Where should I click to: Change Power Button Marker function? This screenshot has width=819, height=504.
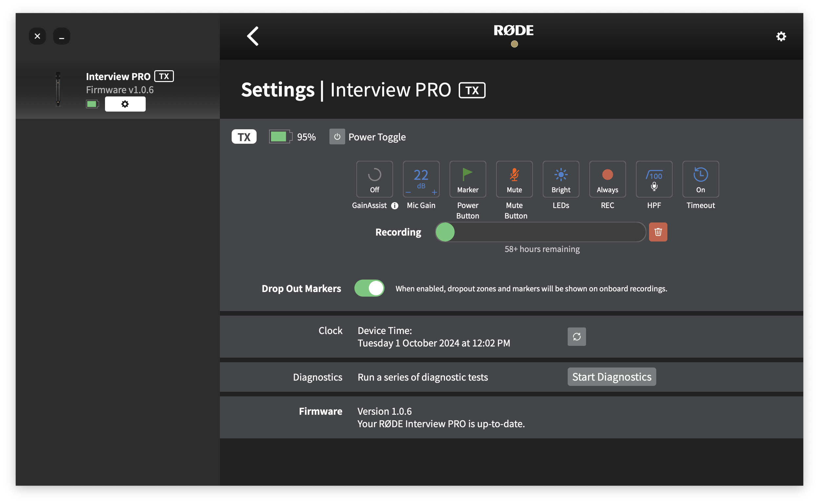(468, 179)
